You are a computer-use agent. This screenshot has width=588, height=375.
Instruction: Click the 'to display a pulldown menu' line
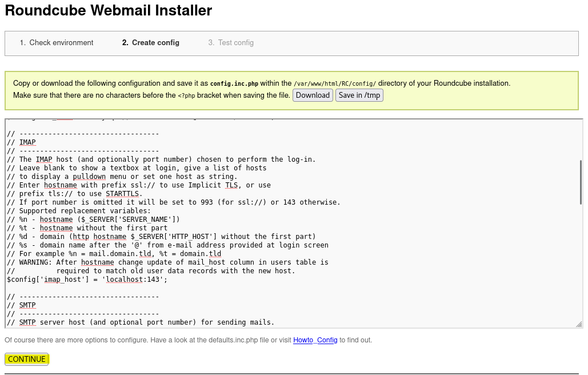[x=122, y=177]
